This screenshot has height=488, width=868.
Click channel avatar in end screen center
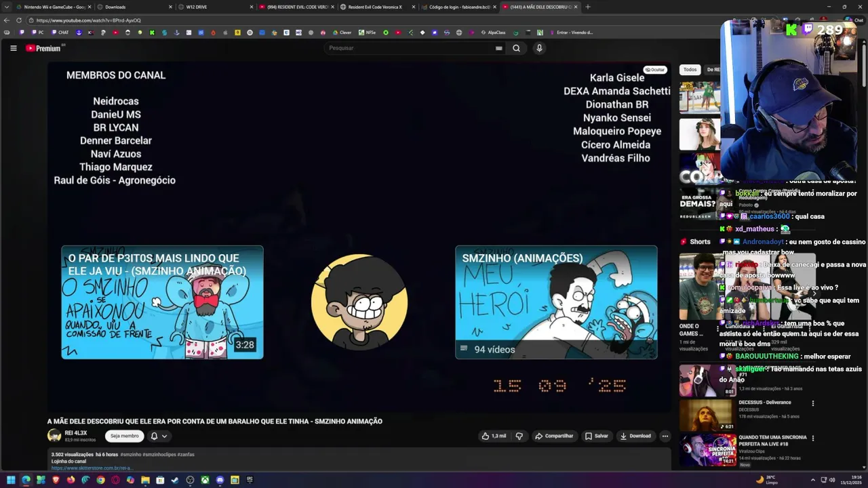pos(359,302)
